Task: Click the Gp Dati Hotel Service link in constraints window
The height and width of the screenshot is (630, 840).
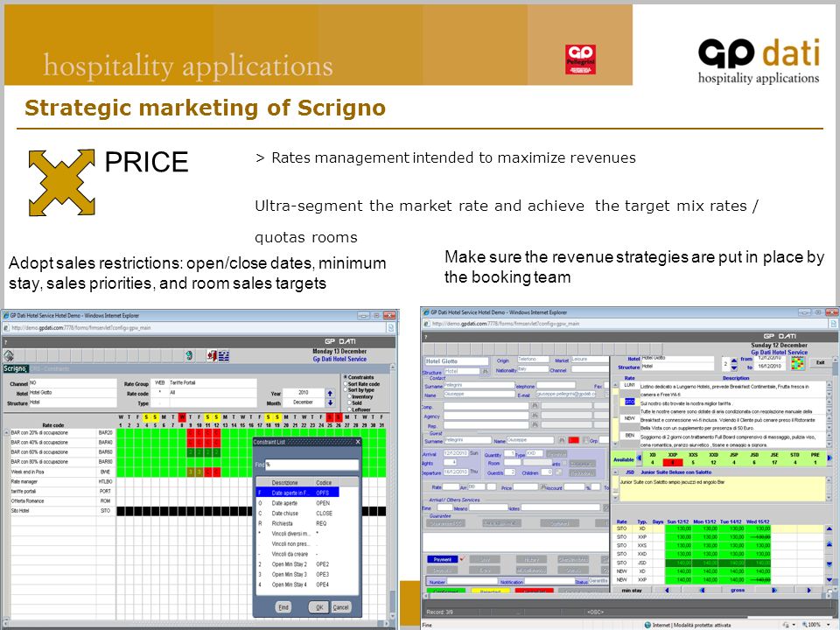Action: click(339, 359)
